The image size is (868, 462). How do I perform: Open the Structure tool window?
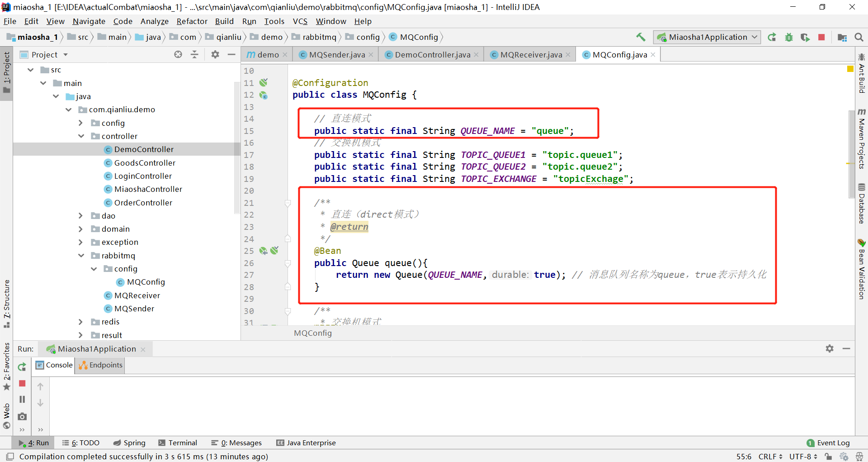pos(7,304)
